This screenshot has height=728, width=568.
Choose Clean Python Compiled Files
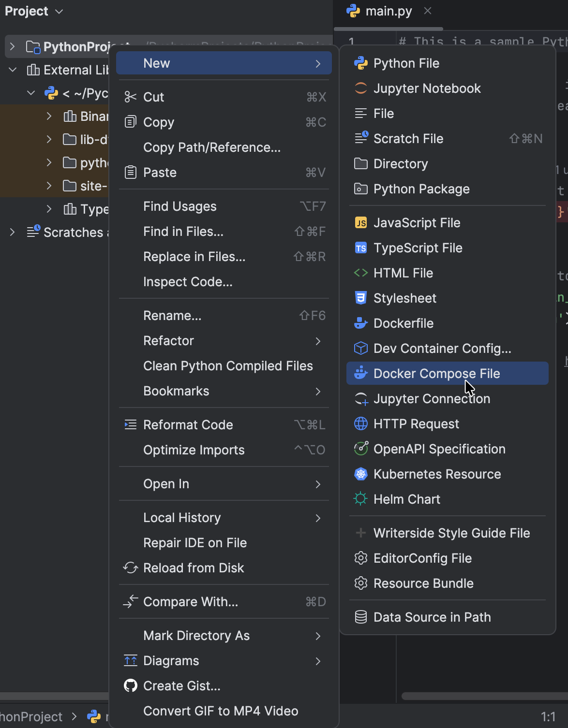(224, 366)
